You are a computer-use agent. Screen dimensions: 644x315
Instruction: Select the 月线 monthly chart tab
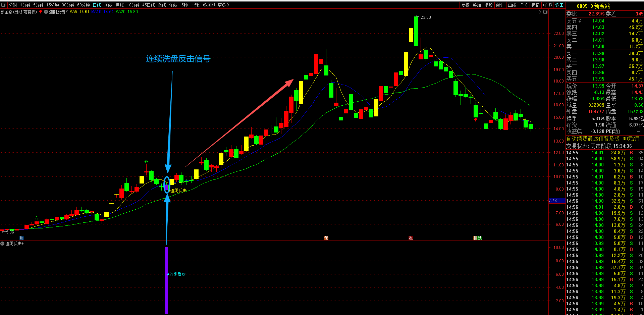click(x=120, y=5)
